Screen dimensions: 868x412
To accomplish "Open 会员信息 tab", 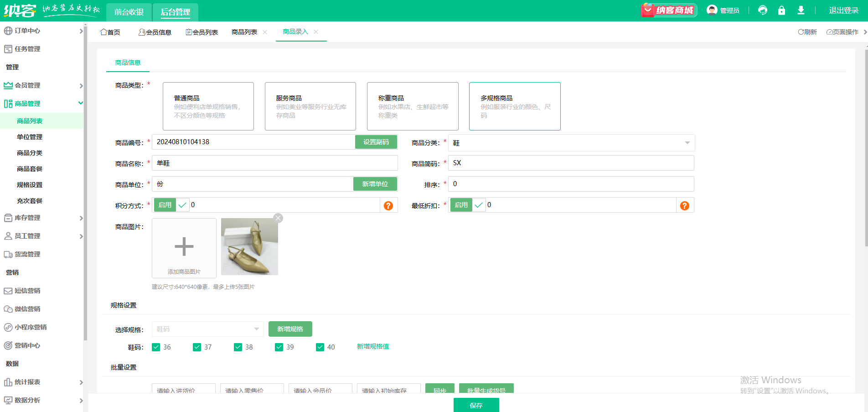I will pos(155,32).
